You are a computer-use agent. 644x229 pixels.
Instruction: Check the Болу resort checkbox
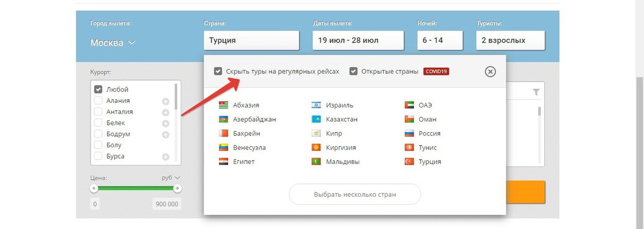pyautogui.click(x=98, y=145)
